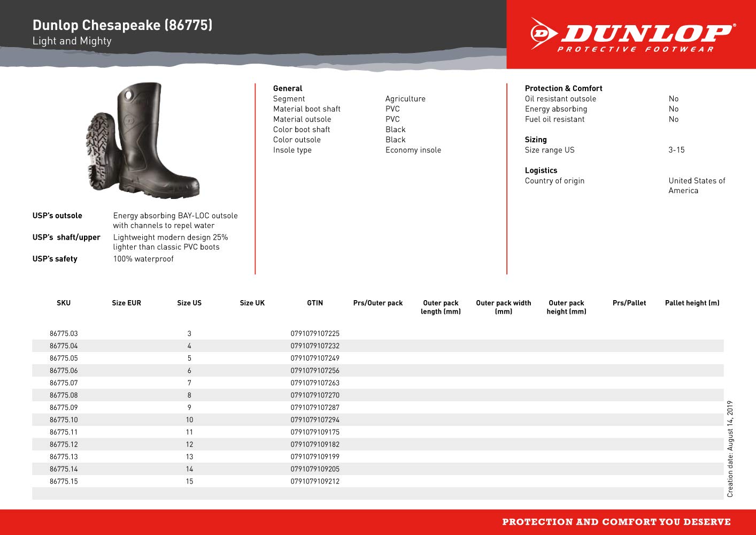Click the black boot product image
This screenshot has height=535, width=756.
click(x=142, y=140)
